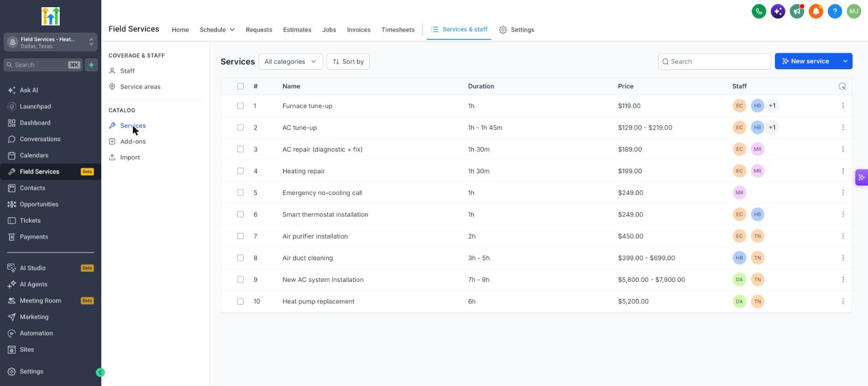
Task: Open AI Studio in the sidebar
Action: 33,268
